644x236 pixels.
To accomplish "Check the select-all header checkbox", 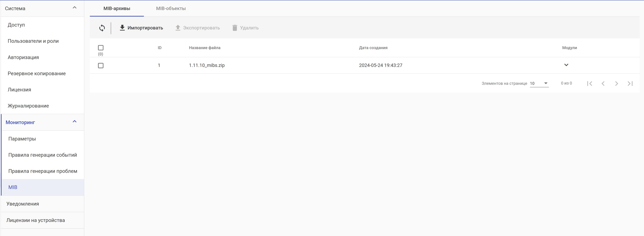I will [x=101, y=48].
